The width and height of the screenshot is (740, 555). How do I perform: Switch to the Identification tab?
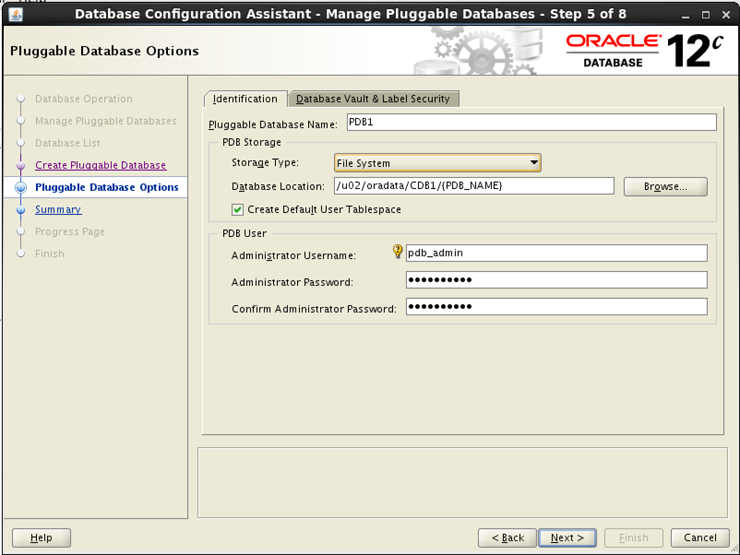point(245,99)
